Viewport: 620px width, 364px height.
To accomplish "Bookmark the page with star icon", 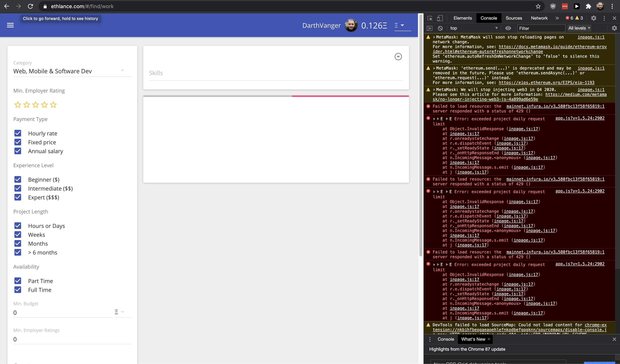I will (x=538, y=6).
